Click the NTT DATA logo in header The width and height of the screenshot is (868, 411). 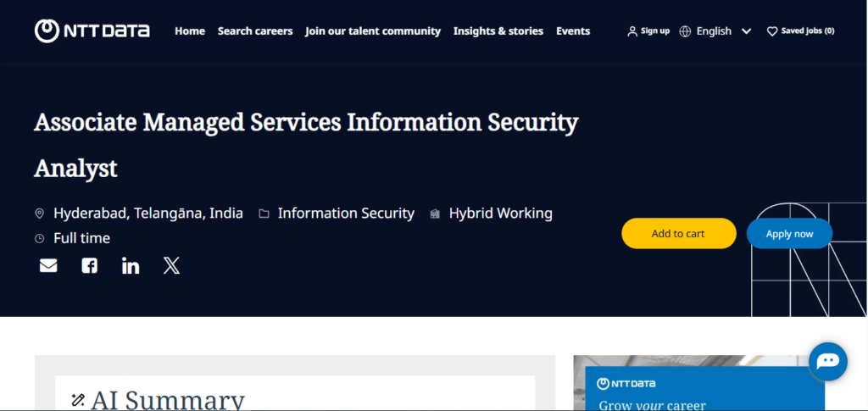click(92, 31)
